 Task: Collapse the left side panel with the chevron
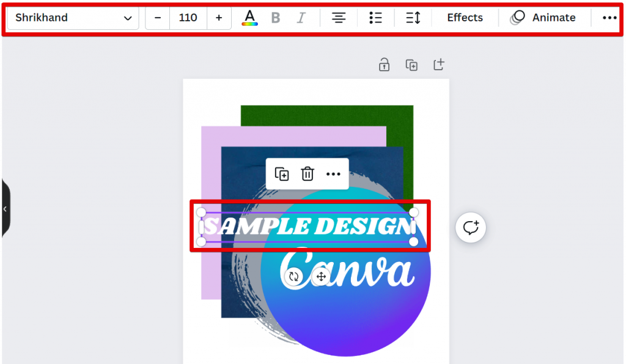(x=5, y=209)
